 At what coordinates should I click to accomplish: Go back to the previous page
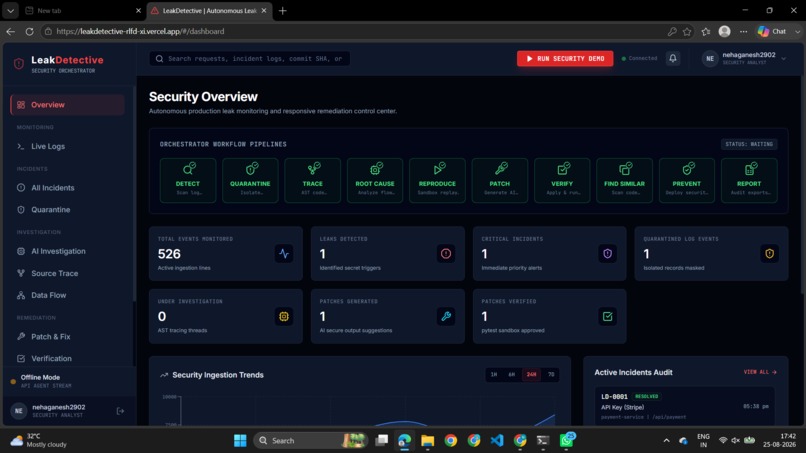10,31
